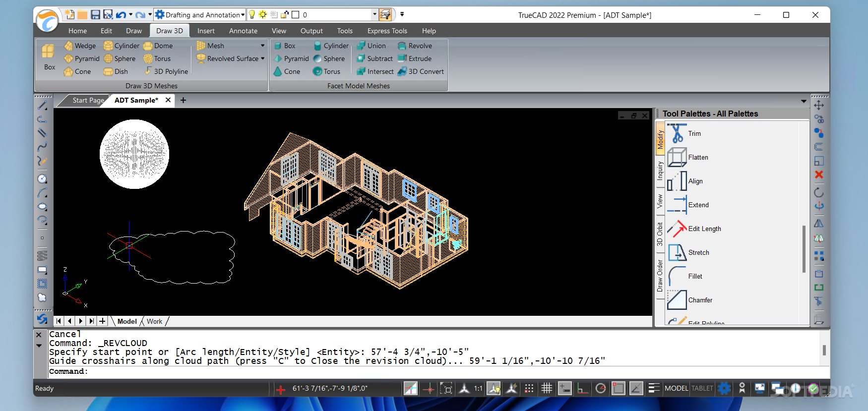Expand the Mesh dropdown arrow

coord(263,46)
